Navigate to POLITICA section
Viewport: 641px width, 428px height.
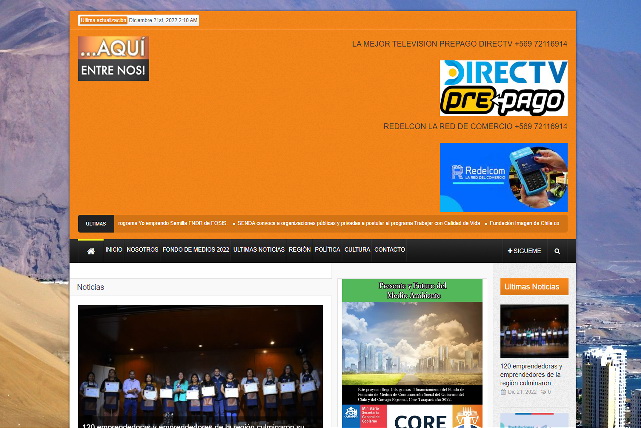328,250
